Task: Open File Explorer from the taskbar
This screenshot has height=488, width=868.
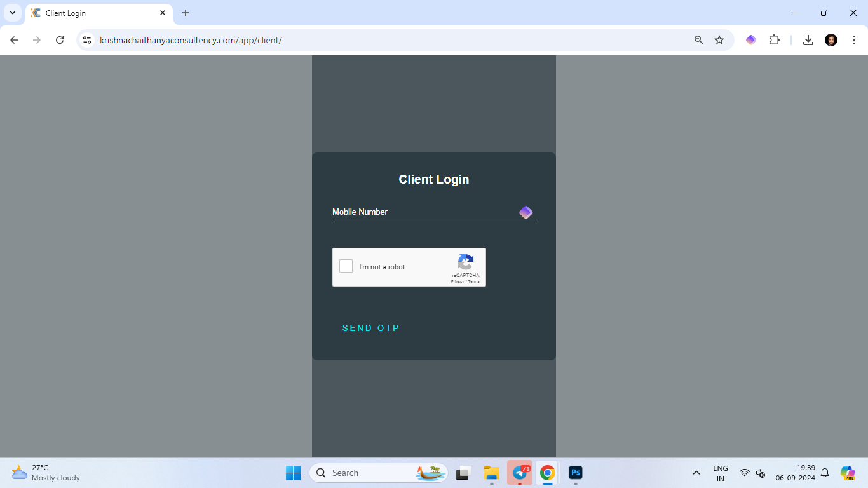Action: (491, 473)
